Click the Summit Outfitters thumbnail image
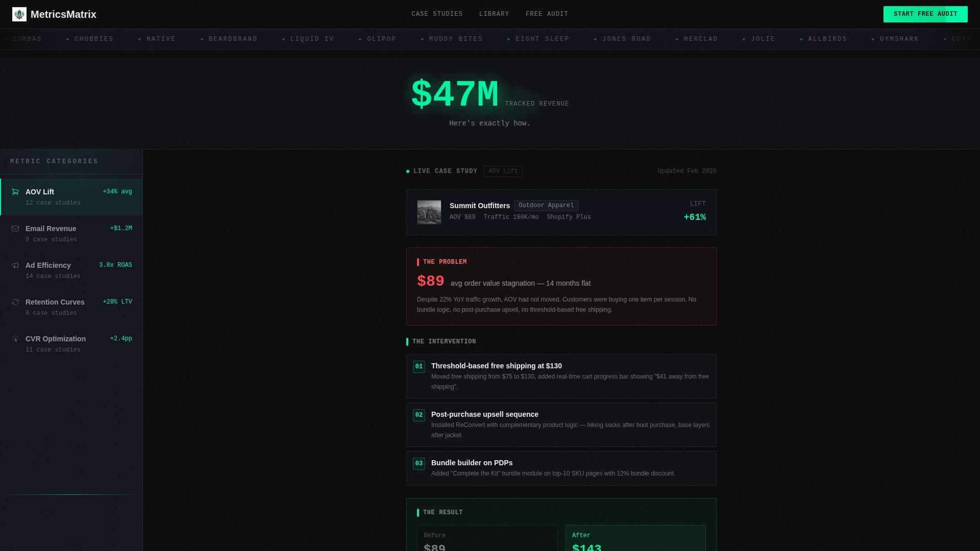Screen dimensions: 980x551 click(x=429, y=212)
